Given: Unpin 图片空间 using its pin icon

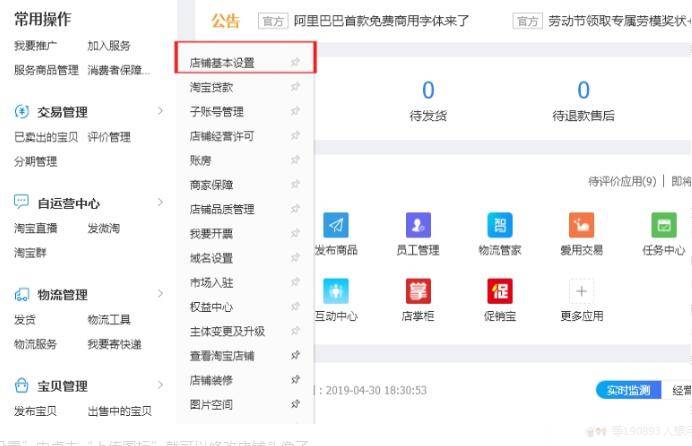Looking at the screenshot, I should point(295,404).
